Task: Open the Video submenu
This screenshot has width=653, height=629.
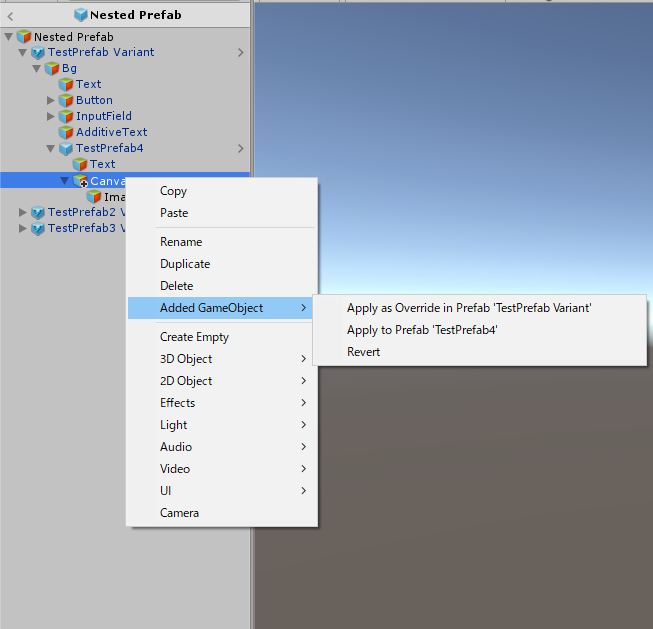Action: click(222, 469)
